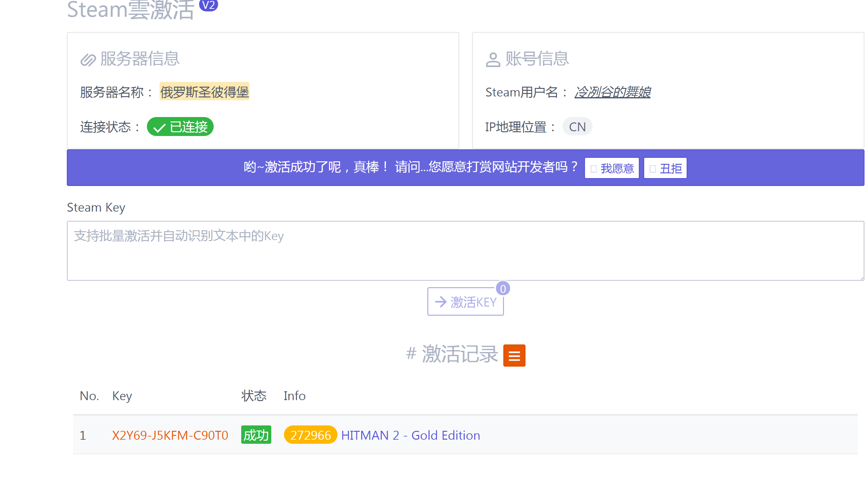Click the 状态 column header
Image resolution: width=868 pixels, height=483 pixels.
coord(254,396)
